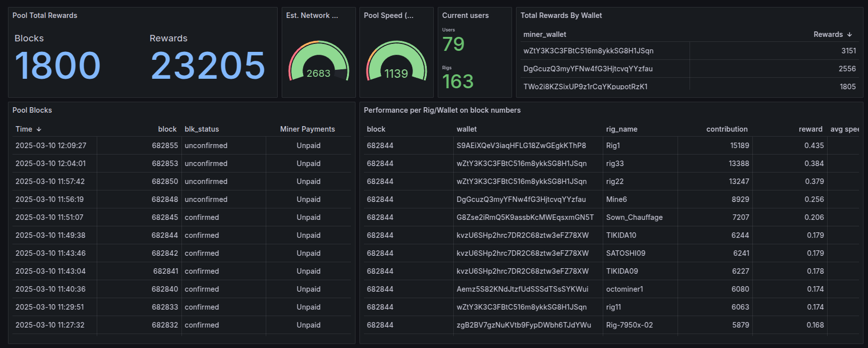Click rig name Rig-7950x-02
868x348 pixels.
[x=630, y=325]
